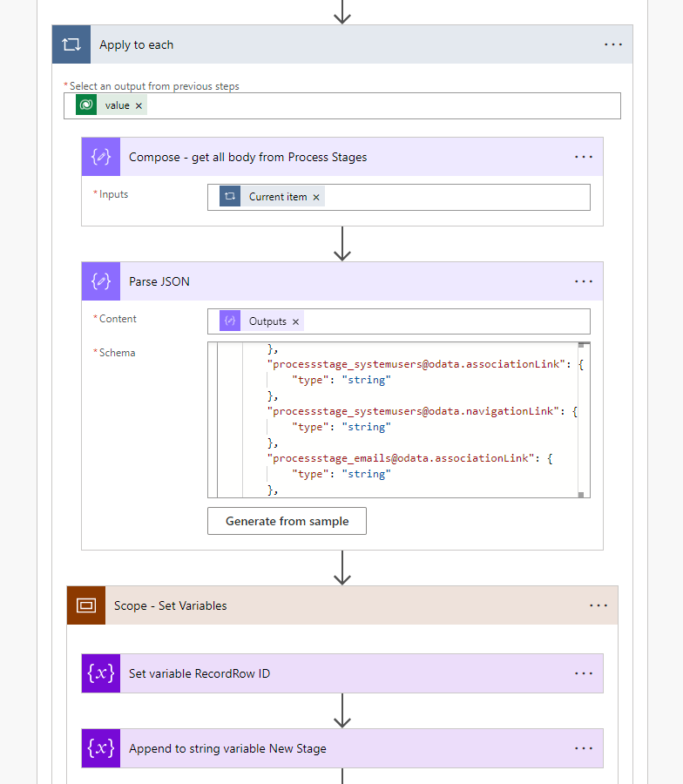Click the Set variable RecordRow ID icon
The image size is (683, 784).
click(101, 673)
